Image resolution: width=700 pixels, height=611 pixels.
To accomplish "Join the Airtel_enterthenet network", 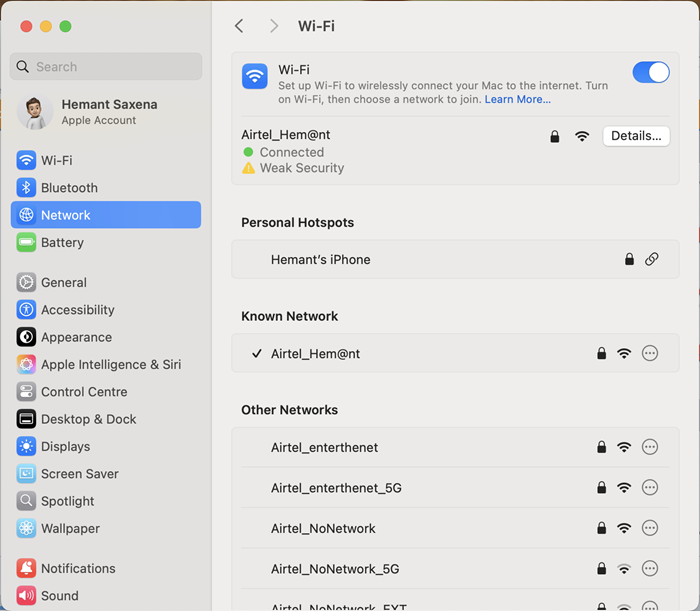I will tap(455, 447).
